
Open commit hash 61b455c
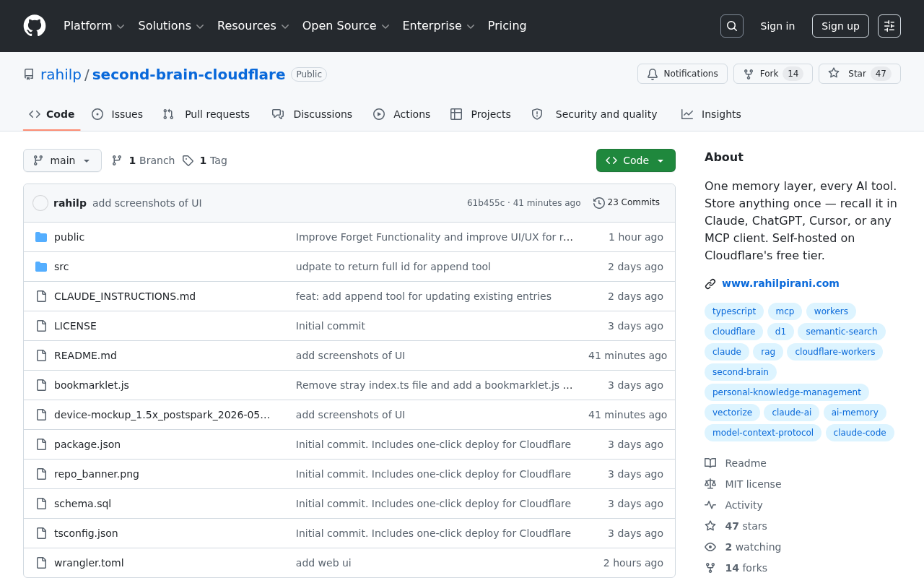(x=486, y=203)
